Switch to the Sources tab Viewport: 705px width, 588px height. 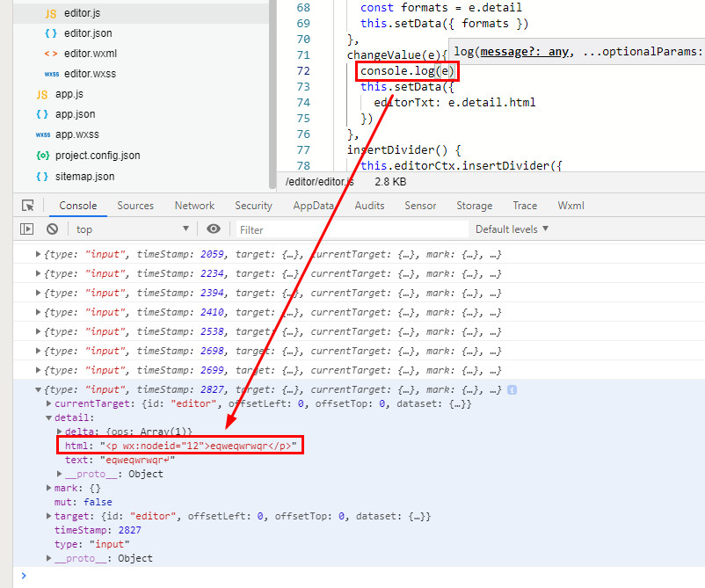[x=135, y=206]
